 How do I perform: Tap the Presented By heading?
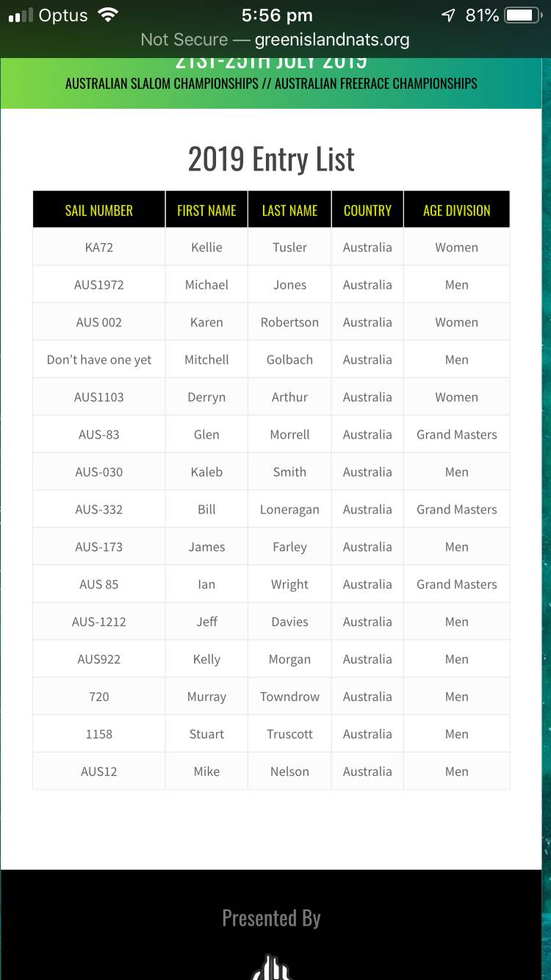(271, 918)
